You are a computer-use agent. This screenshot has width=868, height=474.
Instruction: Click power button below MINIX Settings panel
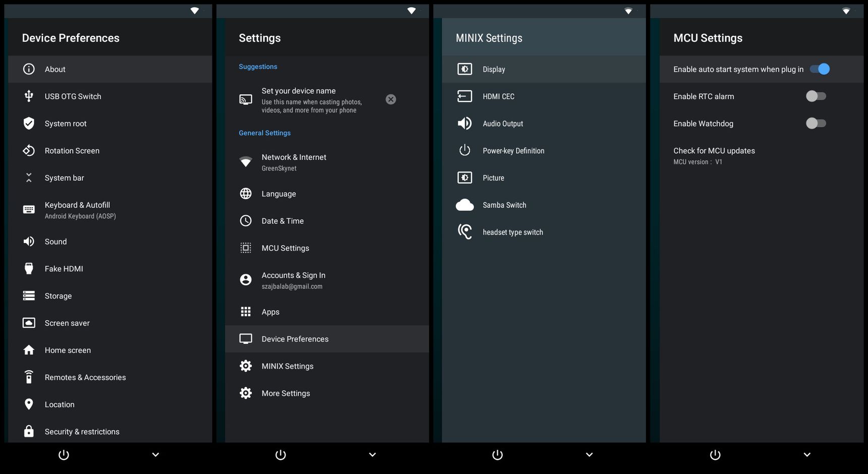[498, 455]
